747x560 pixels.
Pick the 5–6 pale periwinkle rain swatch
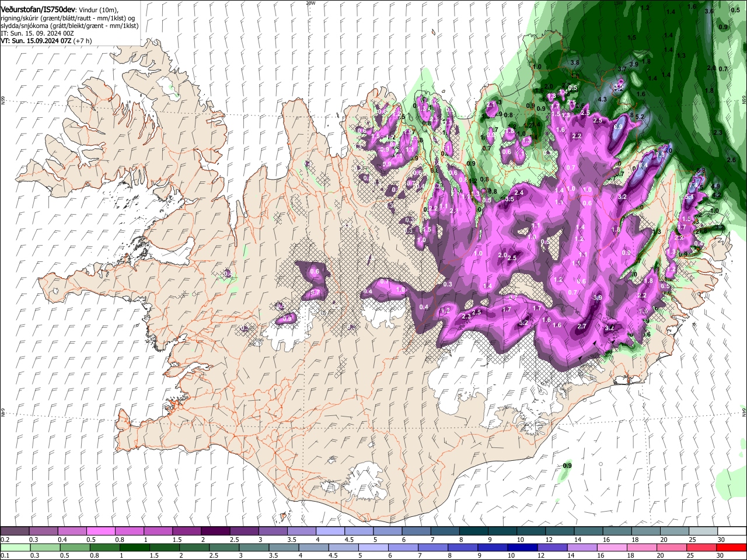tap(373, 548)
